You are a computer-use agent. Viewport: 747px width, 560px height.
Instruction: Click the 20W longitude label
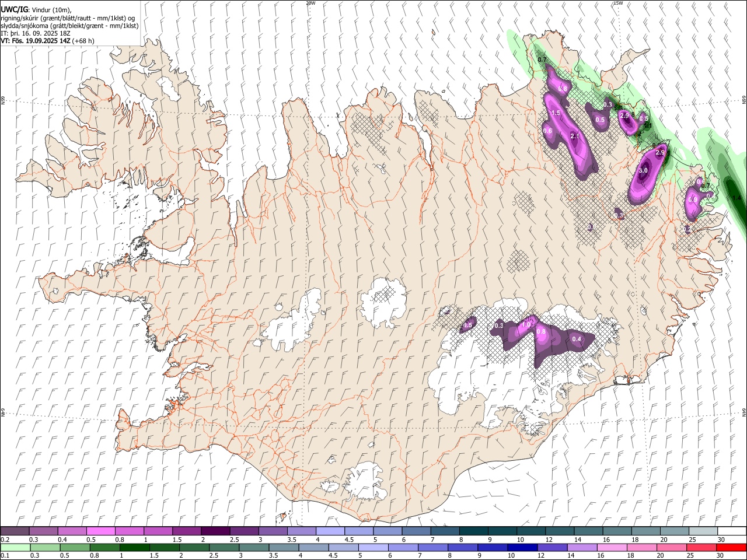310,3
